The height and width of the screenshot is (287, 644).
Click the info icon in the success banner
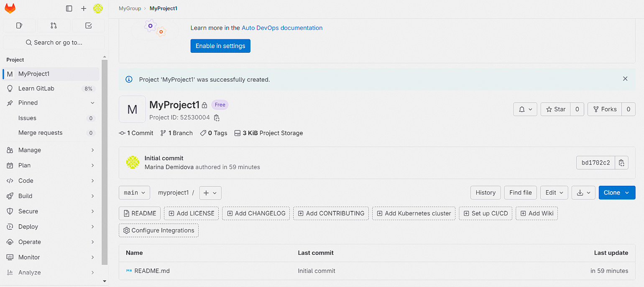(x=129, y=79)
